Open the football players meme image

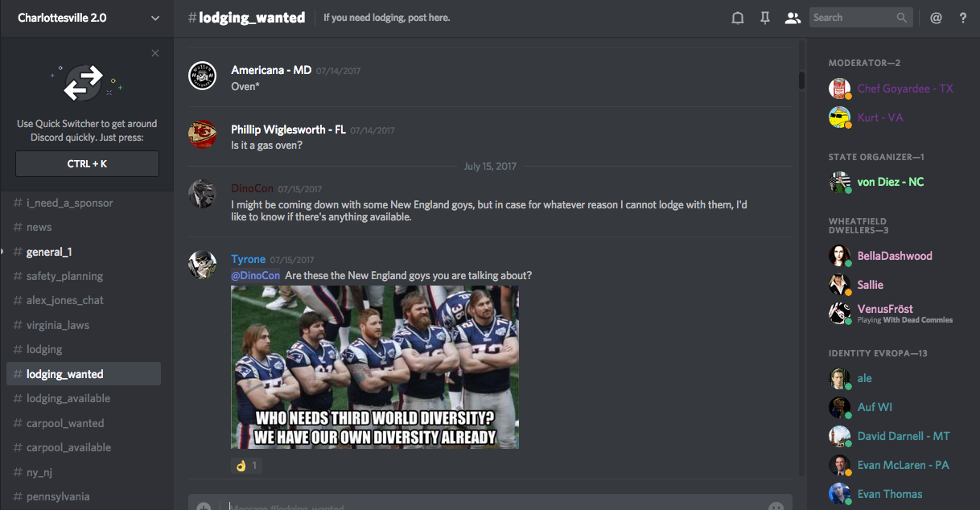(375, 368)
